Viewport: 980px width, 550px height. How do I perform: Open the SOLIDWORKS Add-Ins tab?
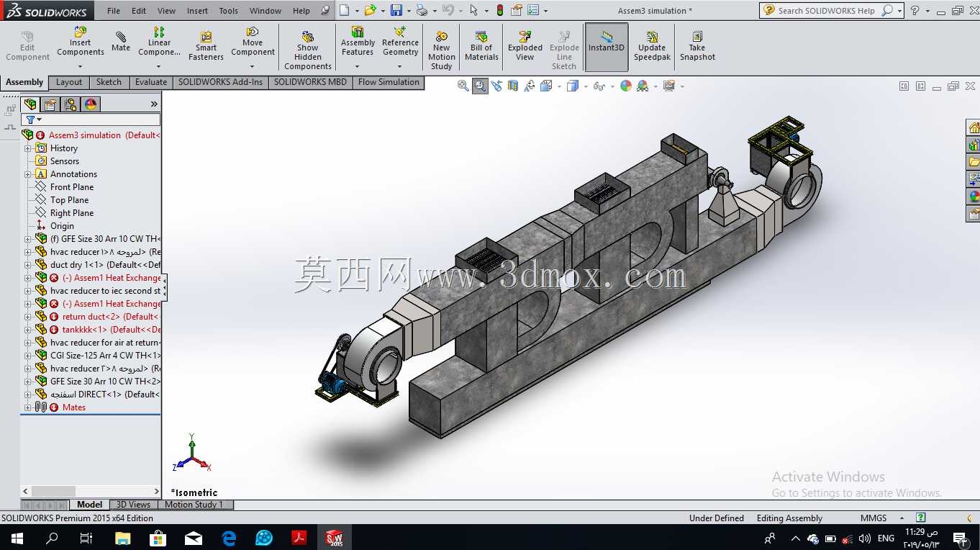(x=220, y=82)
